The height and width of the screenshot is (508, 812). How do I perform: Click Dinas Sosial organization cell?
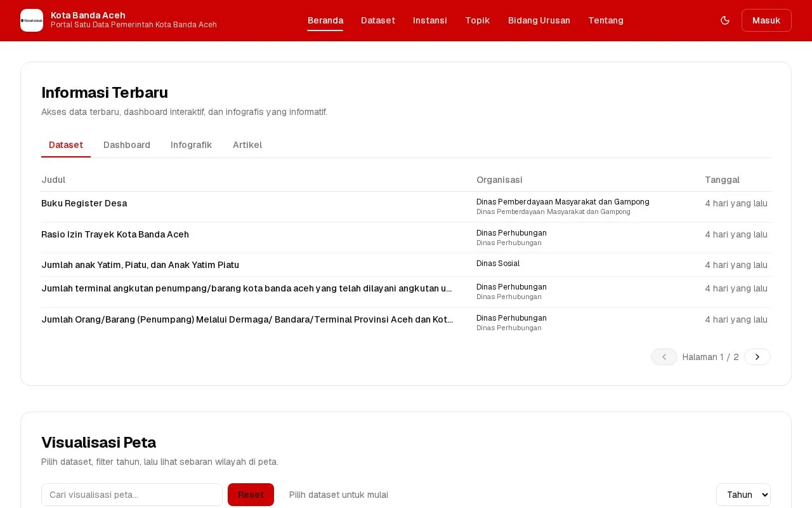tap(498, 264)
